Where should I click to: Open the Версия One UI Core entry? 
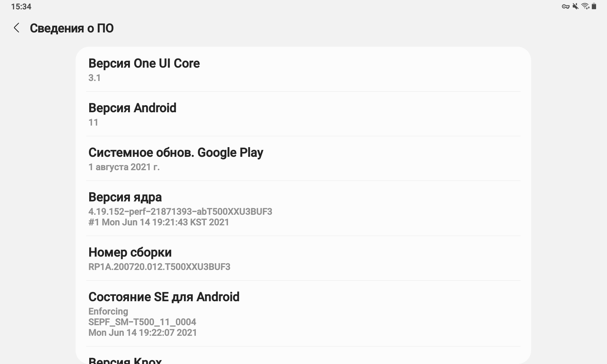pyautogui.click(x=303, y=69)
